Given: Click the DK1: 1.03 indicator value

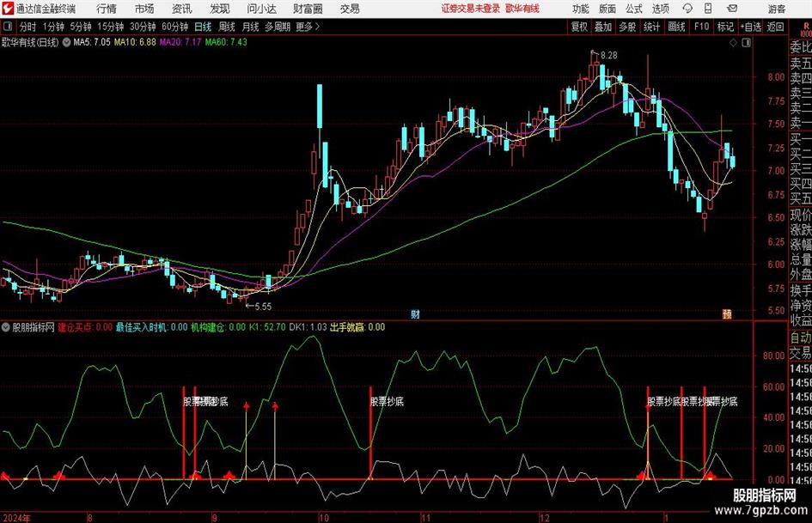Looking at the screenshot, I should click(308, 327).
